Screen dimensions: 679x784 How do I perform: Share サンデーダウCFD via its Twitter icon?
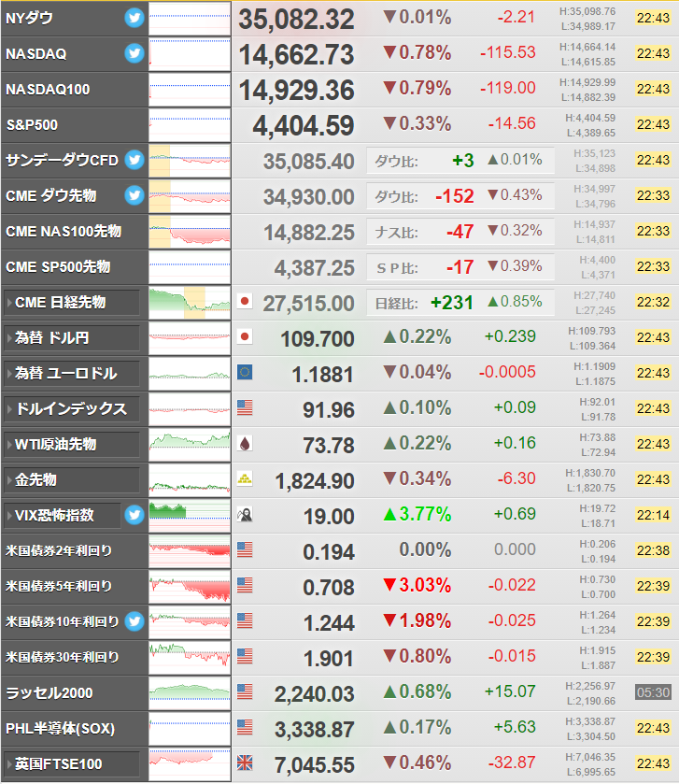pyautogui.click(x=134, y=160)
